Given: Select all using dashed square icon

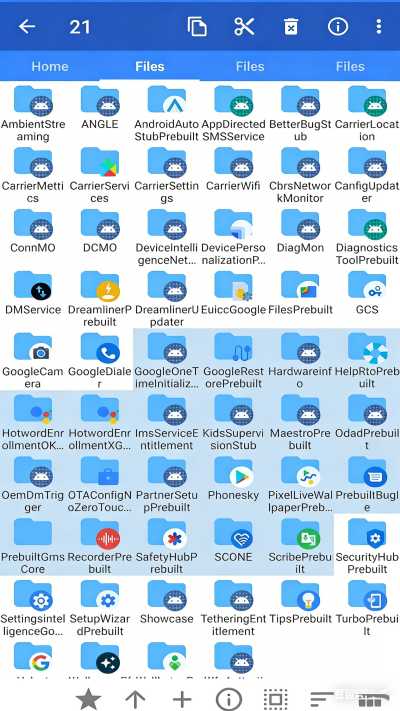Looking at the screenshot, I should coord(275,699).
